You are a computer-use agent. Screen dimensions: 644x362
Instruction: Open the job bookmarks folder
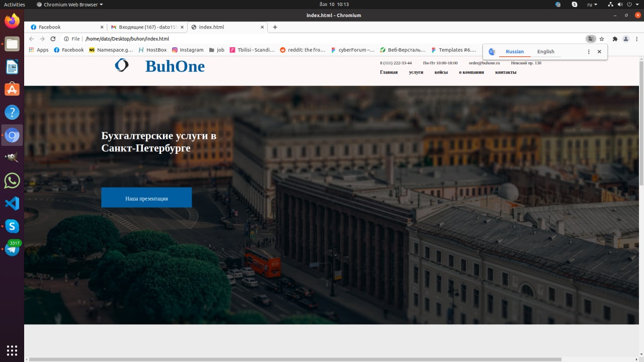[216, 50]
